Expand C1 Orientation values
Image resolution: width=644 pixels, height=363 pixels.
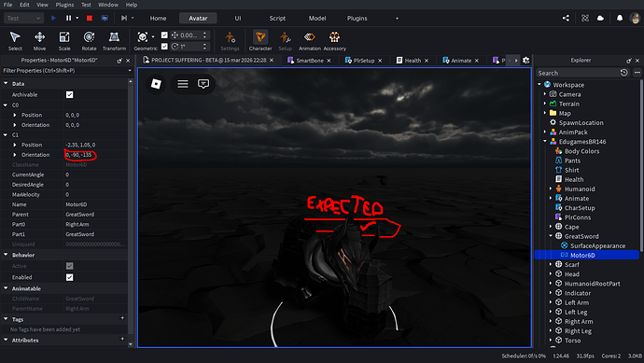[15, 155]
